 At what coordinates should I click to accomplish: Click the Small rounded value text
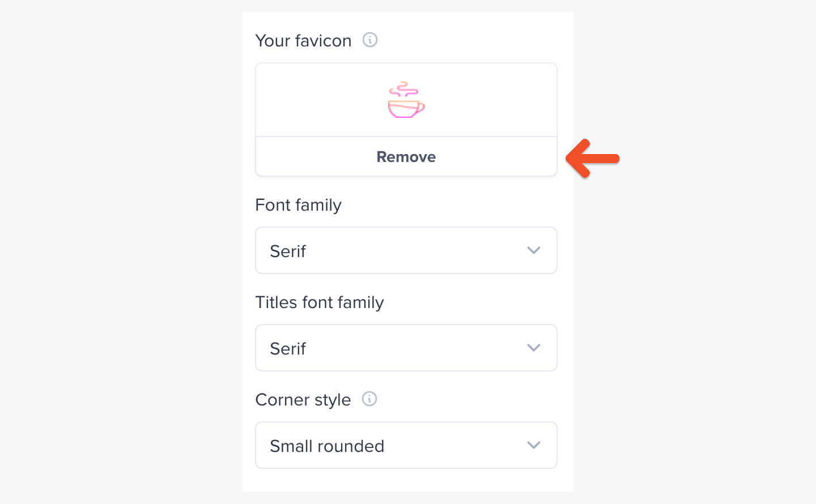tap(327, 446)
